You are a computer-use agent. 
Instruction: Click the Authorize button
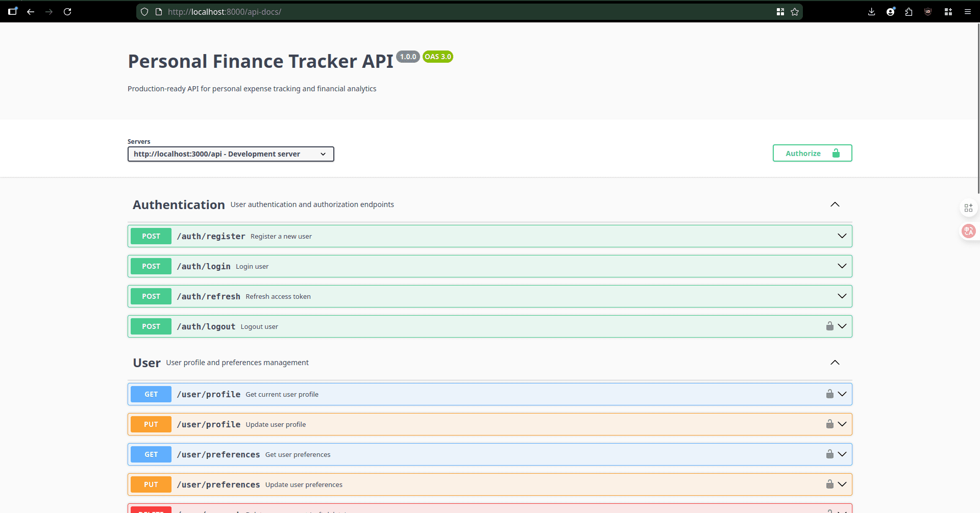(x=812, y=153)
